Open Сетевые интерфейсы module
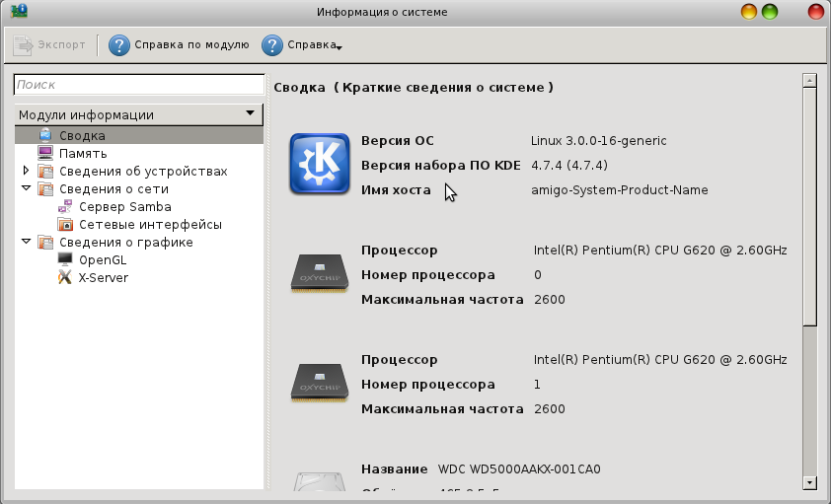Image resolution: width=831 pixels, height=504 pixels. tap(151, 225)
